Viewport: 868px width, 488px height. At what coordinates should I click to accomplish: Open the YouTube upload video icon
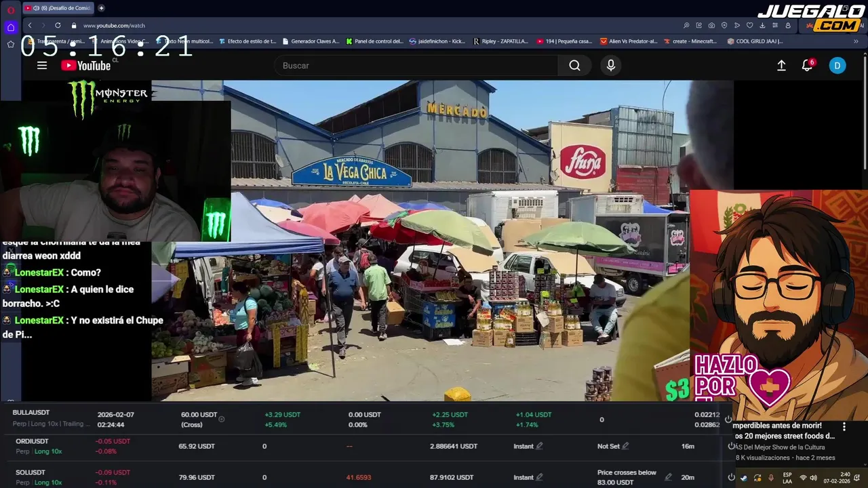pyautogui.click(x=781, y=65)
